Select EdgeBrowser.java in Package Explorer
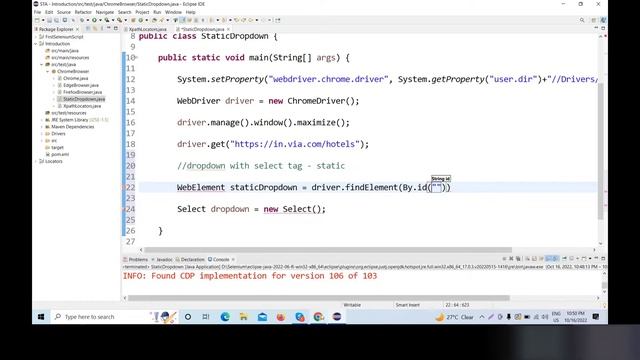This screenshot has width=640, height=360. (81, 85)
